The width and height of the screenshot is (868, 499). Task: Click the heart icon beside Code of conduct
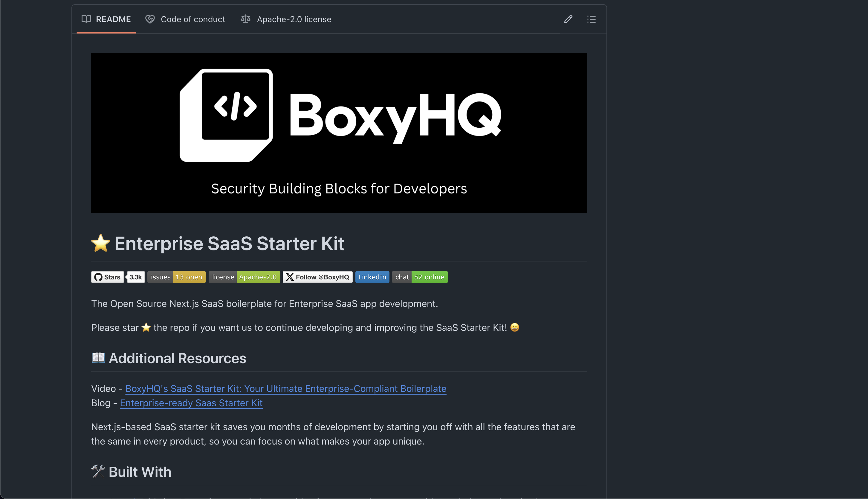click(150, 19)
